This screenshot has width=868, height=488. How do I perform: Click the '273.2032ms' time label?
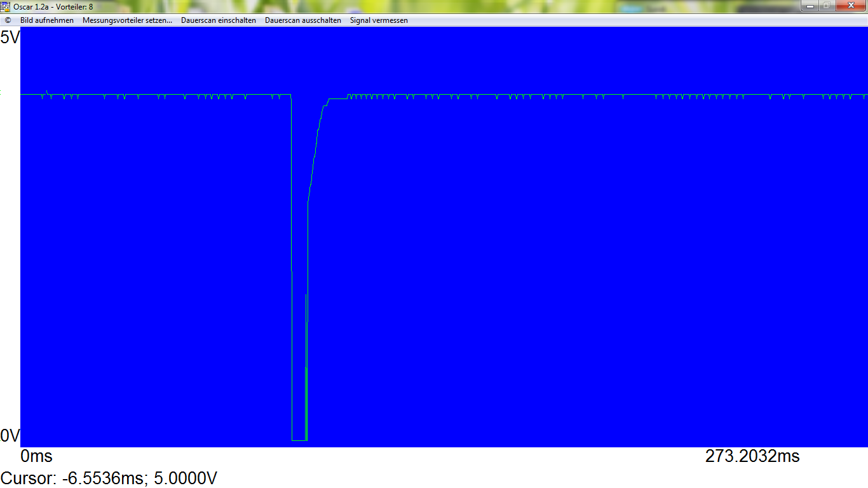(752, 456)
